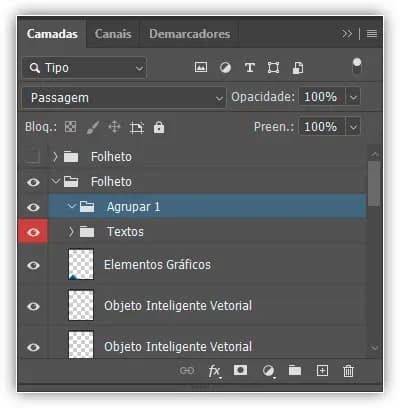This screenshot has width=400, height=408.
Task: Delete layer using the trash icon
Action: point(348,371)
